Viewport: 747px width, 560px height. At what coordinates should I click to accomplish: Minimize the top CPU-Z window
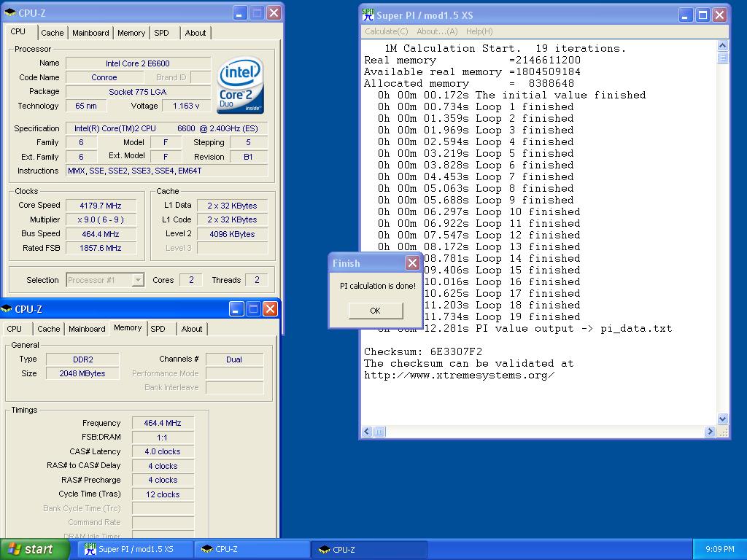pyautogui.click(x=239, y=13)
